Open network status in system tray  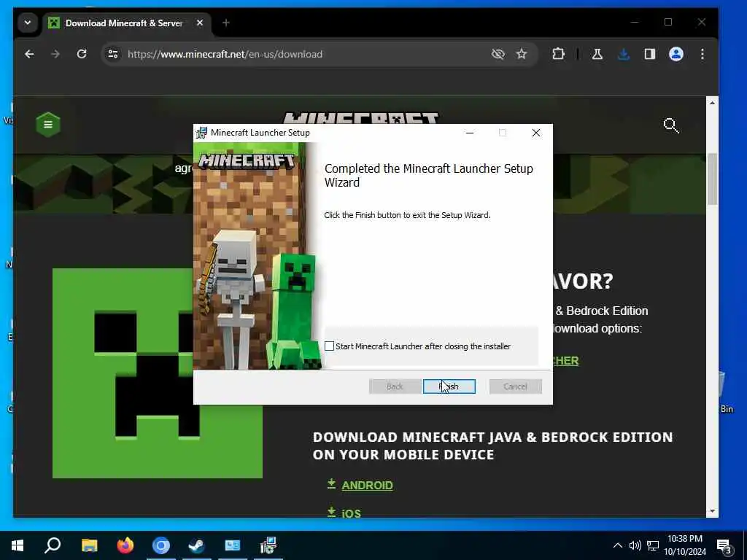[x=653, y=545]
